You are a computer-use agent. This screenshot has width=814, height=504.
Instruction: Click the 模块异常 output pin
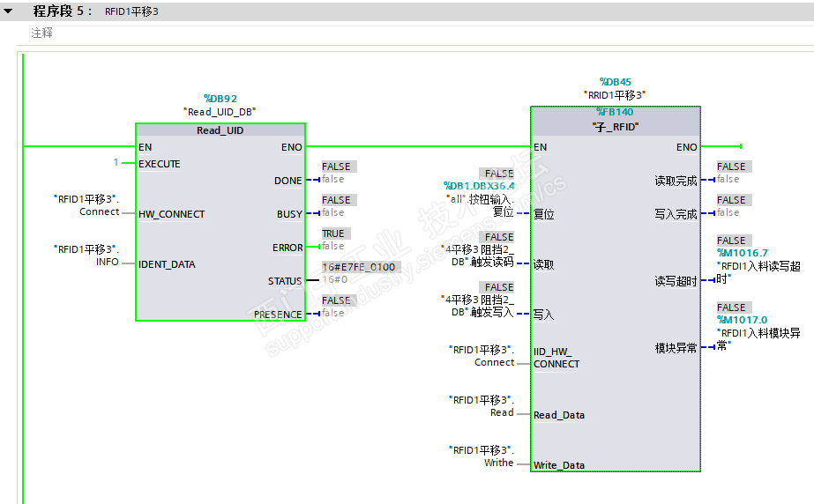676,348
